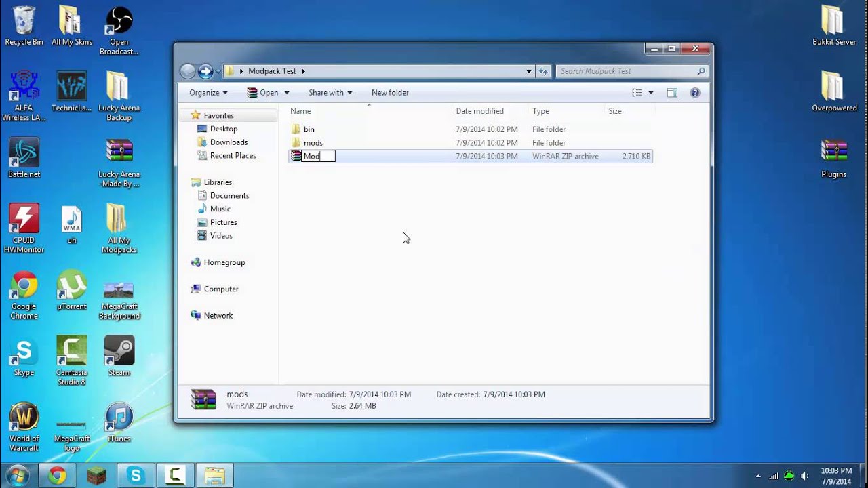
Task: Launch Battle.net from the desktop
Action: pyautogui.click(x=24, y=158)
